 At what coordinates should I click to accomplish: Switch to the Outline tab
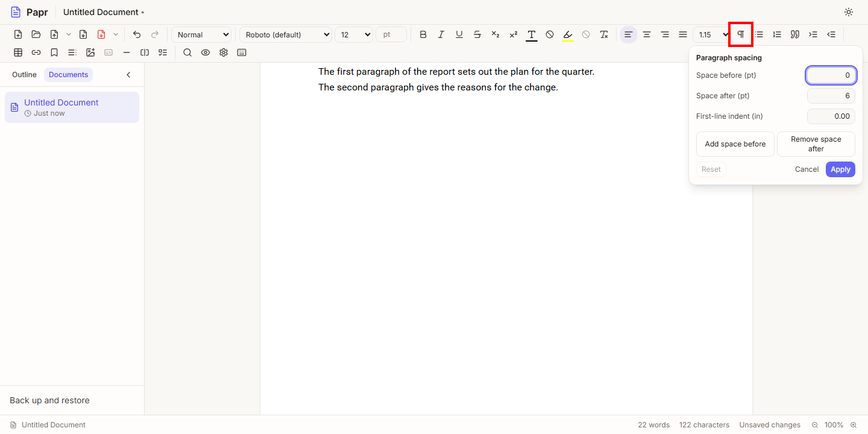(24, 75)
